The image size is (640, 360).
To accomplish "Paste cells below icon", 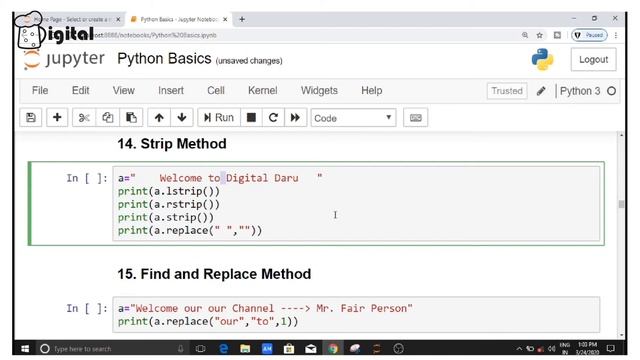I will coord(131,118).
